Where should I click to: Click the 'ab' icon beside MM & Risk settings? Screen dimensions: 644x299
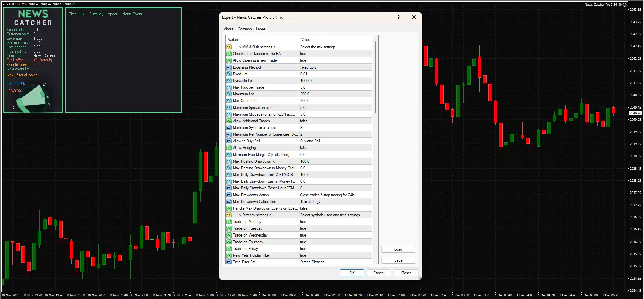229,47
